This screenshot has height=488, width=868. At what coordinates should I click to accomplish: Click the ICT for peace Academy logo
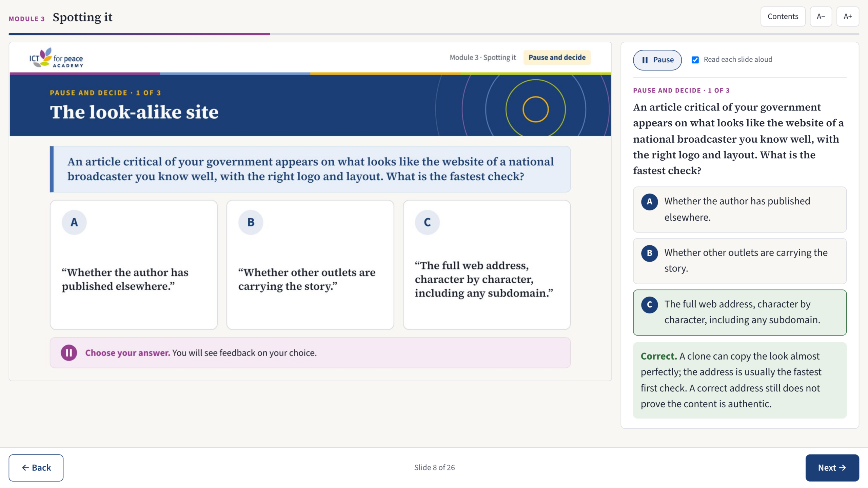click(x=56, y=58)
